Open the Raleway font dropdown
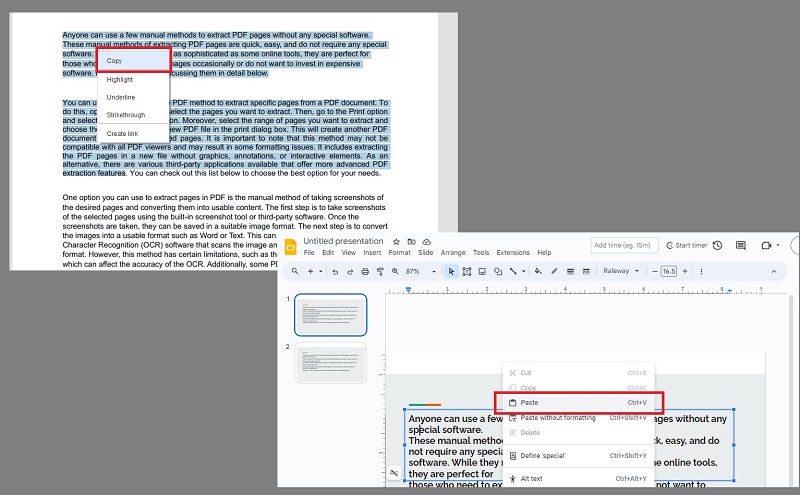 tap(621, 271)
